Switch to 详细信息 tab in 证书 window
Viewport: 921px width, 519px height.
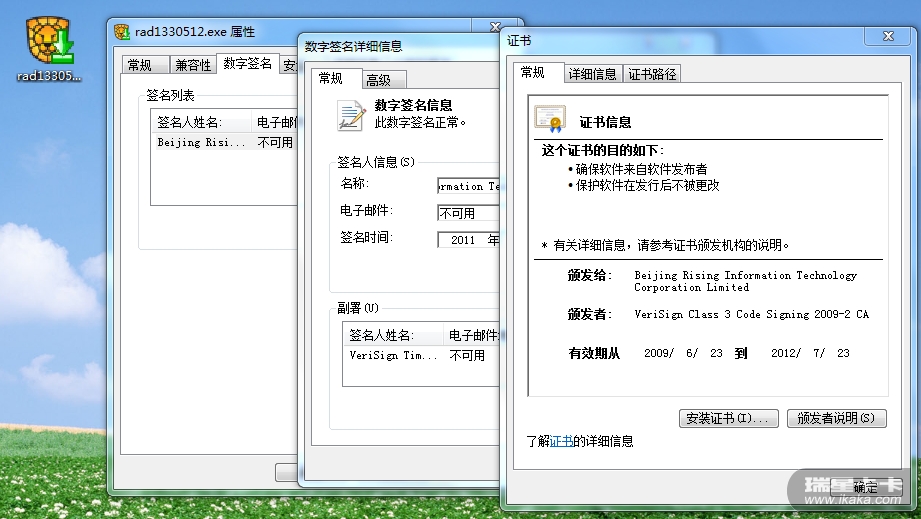[593, 74]
